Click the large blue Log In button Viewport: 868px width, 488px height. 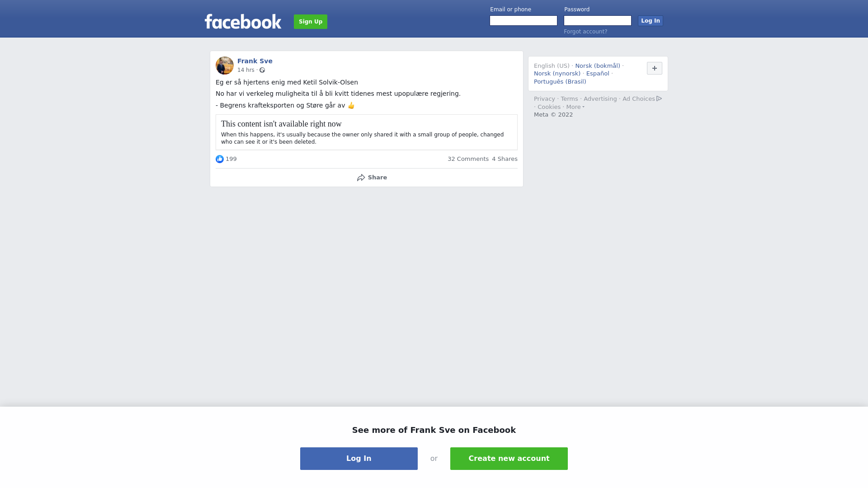click(x=359, y=459)
